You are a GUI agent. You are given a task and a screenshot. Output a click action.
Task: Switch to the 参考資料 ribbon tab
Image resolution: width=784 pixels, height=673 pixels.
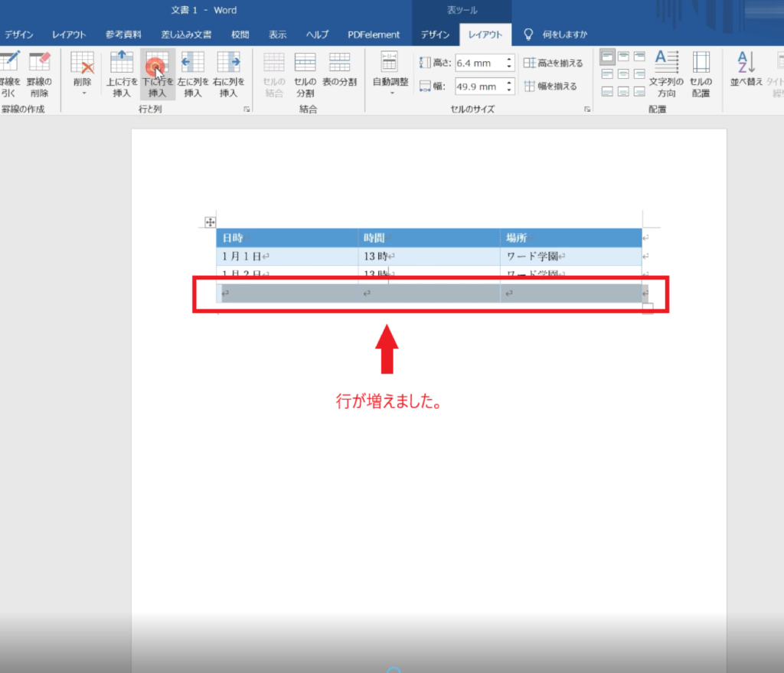click(123, 34)
